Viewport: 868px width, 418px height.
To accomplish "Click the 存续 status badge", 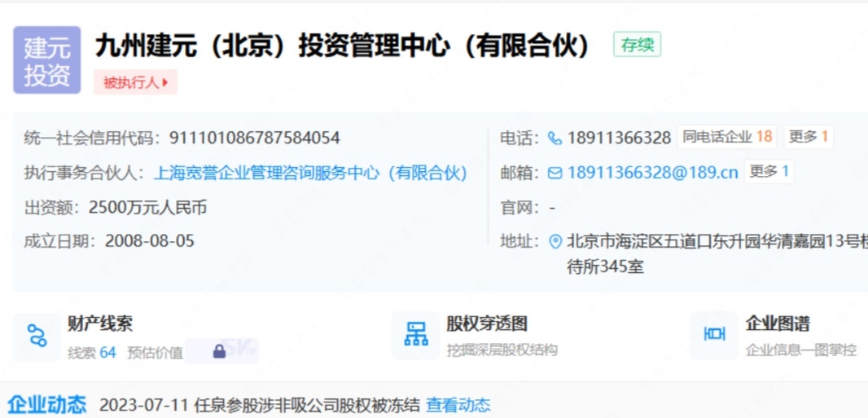I will click(x=638, y=44).
